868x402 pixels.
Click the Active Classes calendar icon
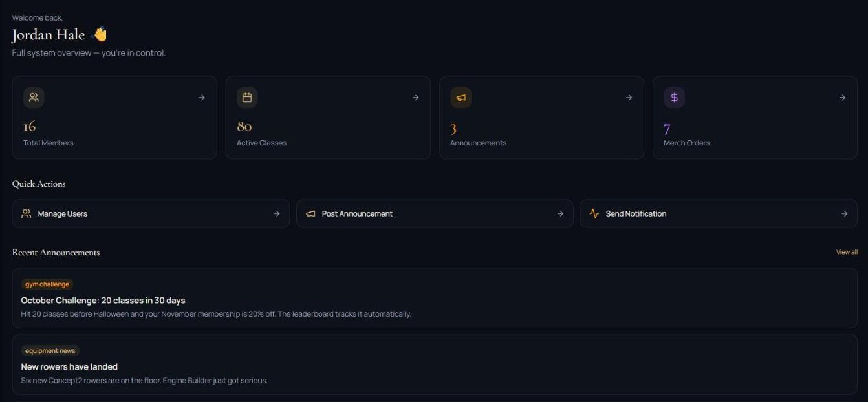pyautogui.click(x=247, y=98)
